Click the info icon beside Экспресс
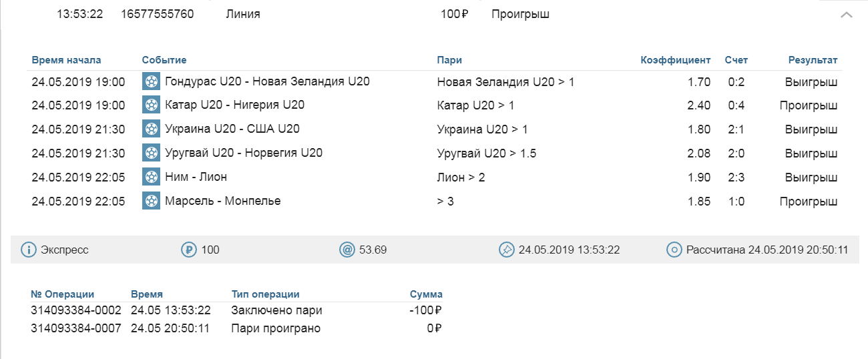Image resolution: width=868 pixels, height=359 pixels. click(x=28, y=250)
